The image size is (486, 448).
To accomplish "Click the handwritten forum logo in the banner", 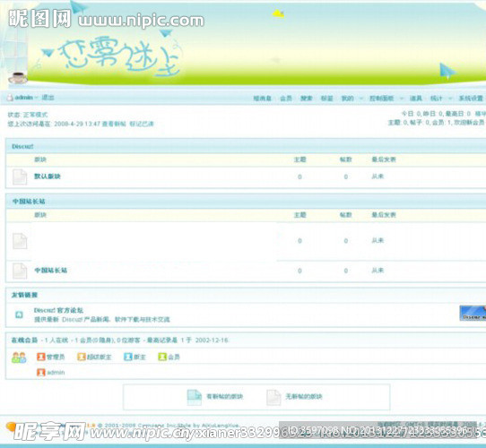I will click(119, 56).
